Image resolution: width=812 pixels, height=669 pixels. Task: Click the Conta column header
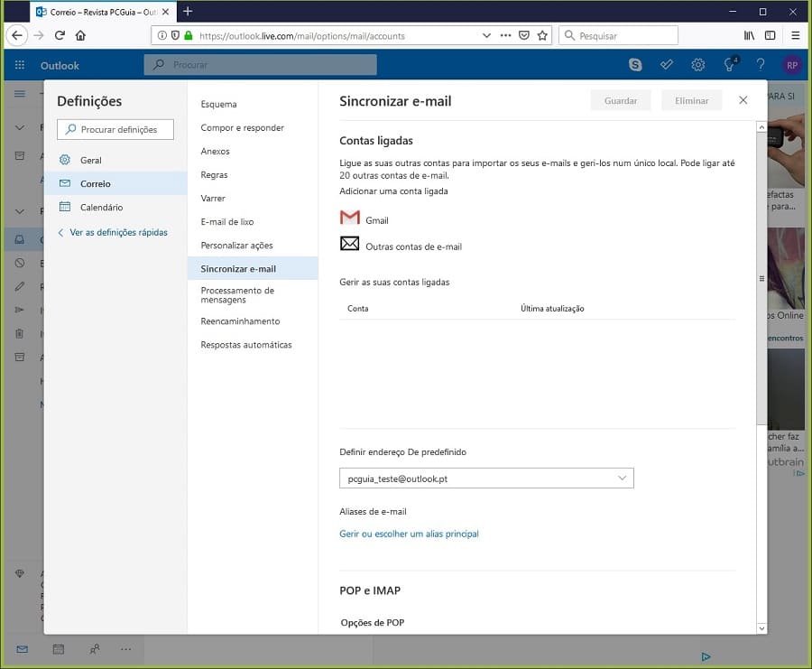(x=358, y=309)
